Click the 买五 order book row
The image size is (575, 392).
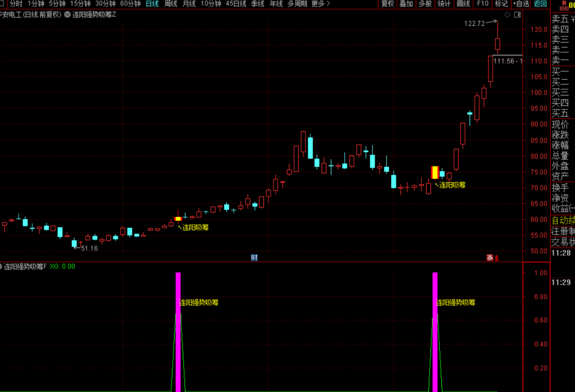pyautogui.click(x=563, y=113)
